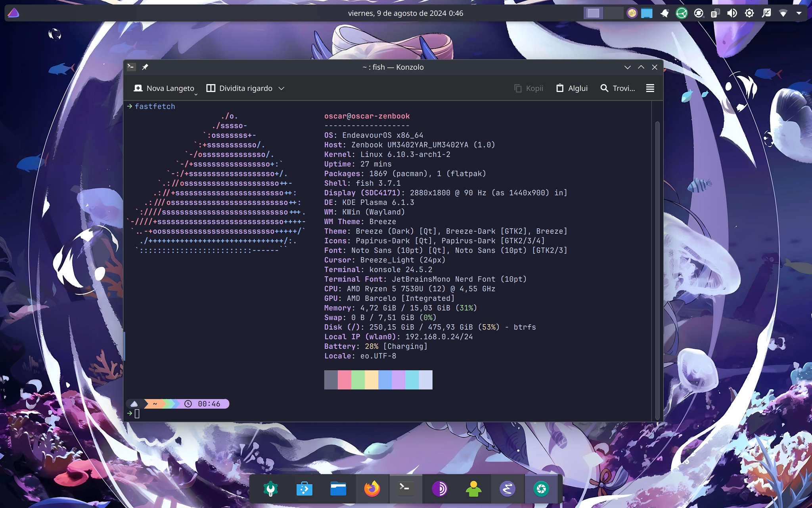
Task: Click the 'fastfetch' command text
Action: pos(155,106)
